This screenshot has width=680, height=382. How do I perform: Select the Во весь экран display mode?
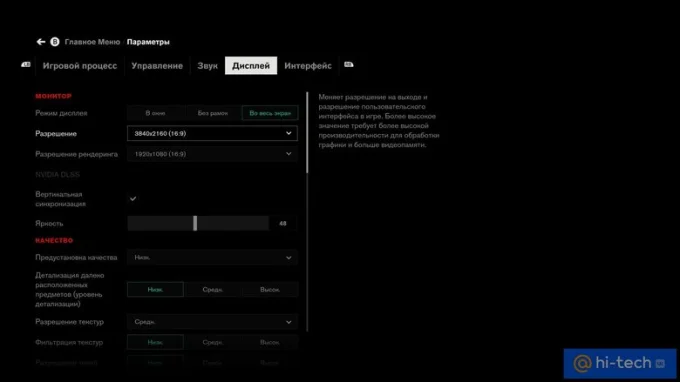tap(270, 113)
